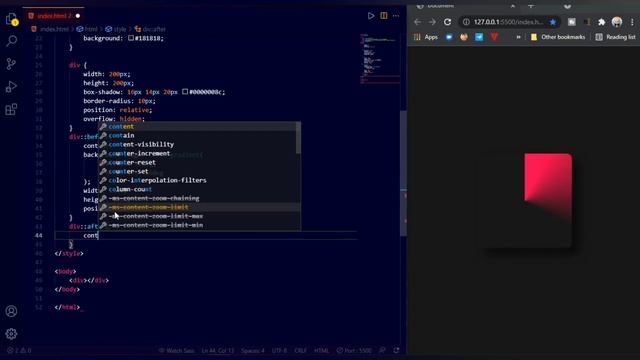Open the Search view in activity bar
This screenshot has width=640, height=360.
point(11,41)
